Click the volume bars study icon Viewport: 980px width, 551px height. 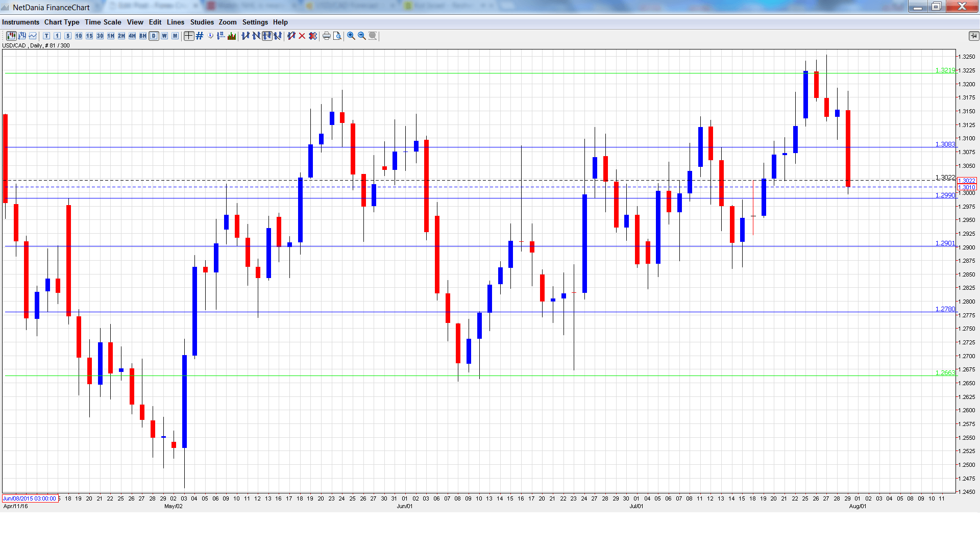(232, 36)
